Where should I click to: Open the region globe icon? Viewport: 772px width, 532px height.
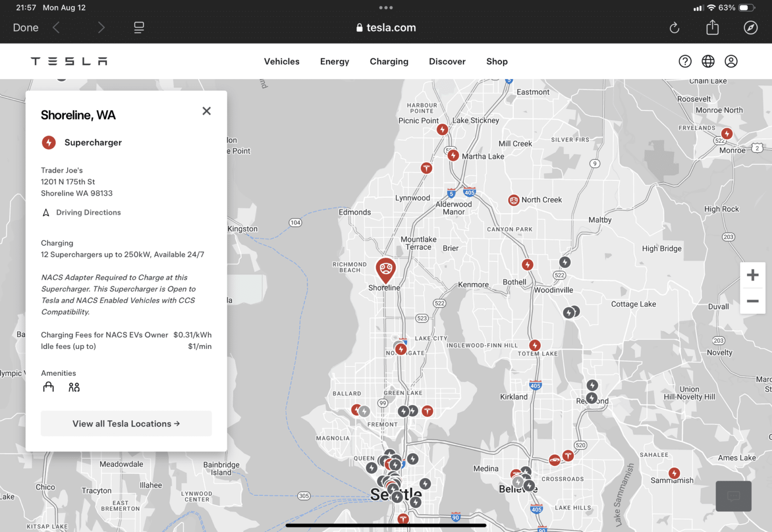coord(708,61)
